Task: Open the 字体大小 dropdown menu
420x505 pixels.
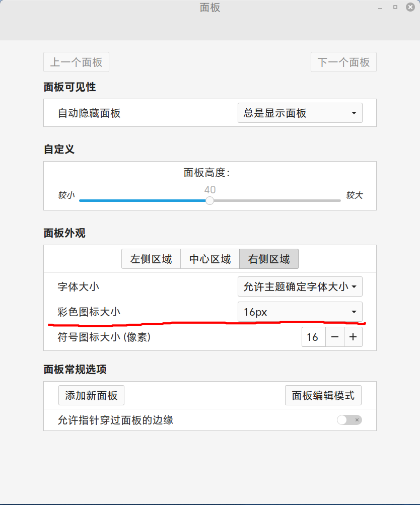Action: [x=300, y=286]
